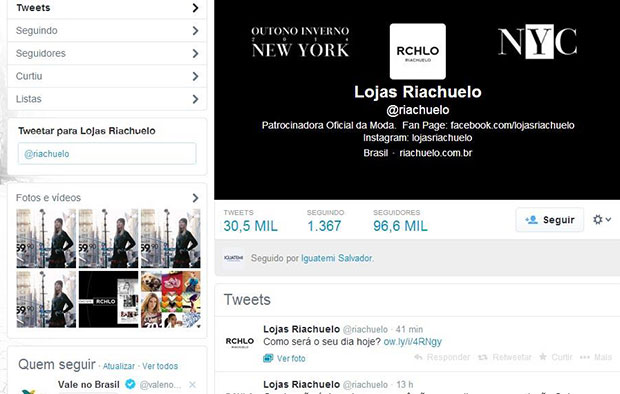Click Atualizar in Quem seguir

pyautogui.click(x=119, y=366)
